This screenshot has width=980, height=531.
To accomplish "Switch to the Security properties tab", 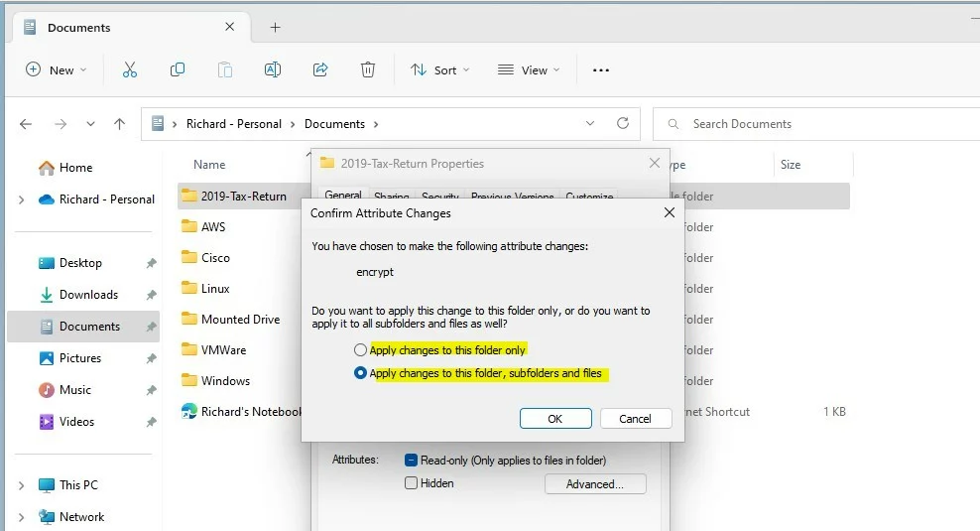I will click(440, 196).
